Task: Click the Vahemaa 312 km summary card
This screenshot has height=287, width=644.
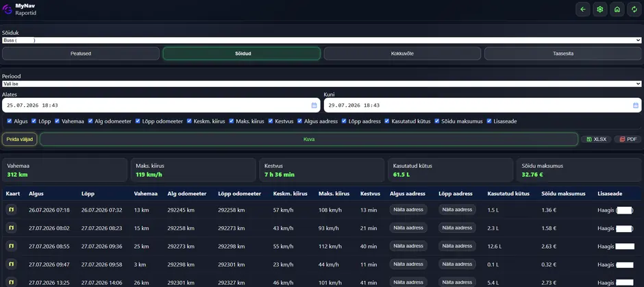Action: pos(65,170)
